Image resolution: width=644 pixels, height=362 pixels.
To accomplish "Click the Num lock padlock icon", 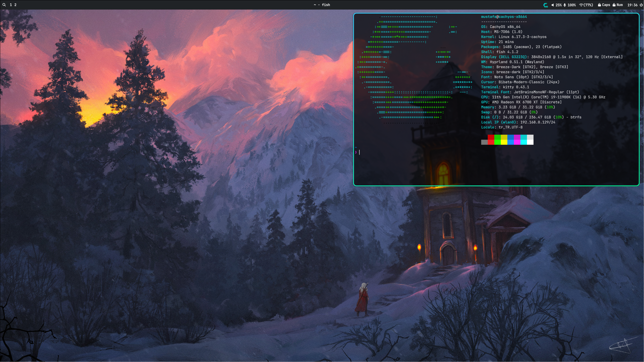I will coord(614,5).
